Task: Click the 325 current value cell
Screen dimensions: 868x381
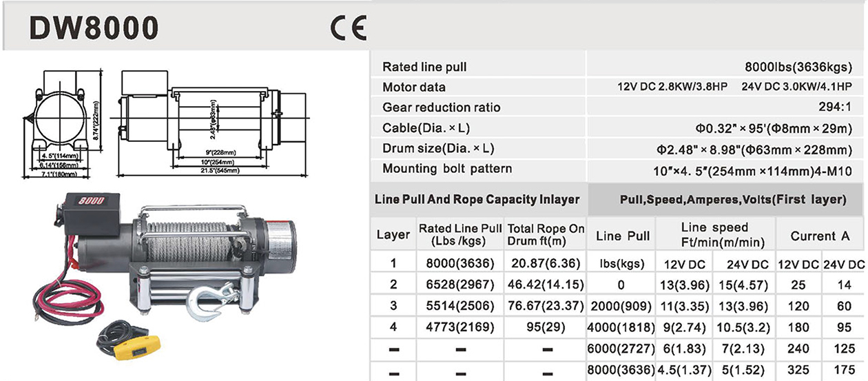Action: coord(799,369)
